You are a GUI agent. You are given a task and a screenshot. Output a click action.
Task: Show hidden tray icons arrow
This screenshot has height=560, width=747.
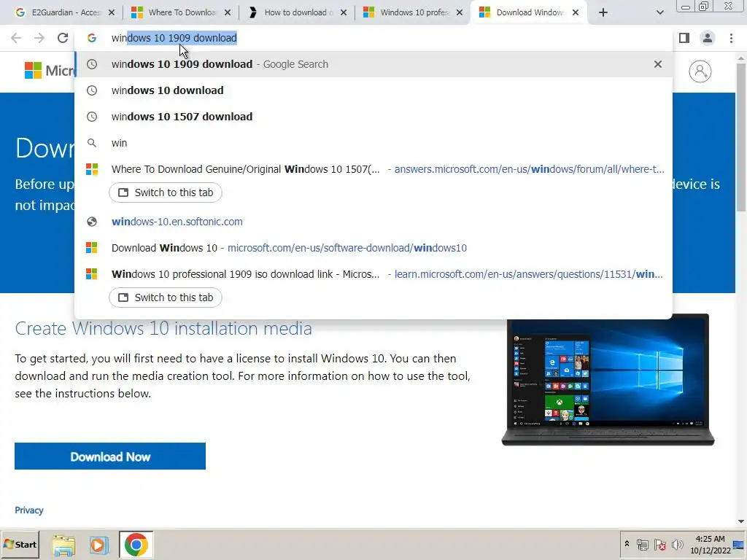click(627, 544)
